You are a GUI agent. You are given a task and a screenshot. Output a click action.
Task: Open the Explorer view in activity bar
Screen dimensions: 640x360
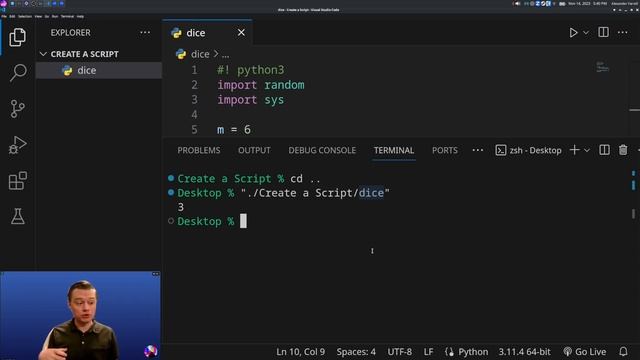pos(18,37)
